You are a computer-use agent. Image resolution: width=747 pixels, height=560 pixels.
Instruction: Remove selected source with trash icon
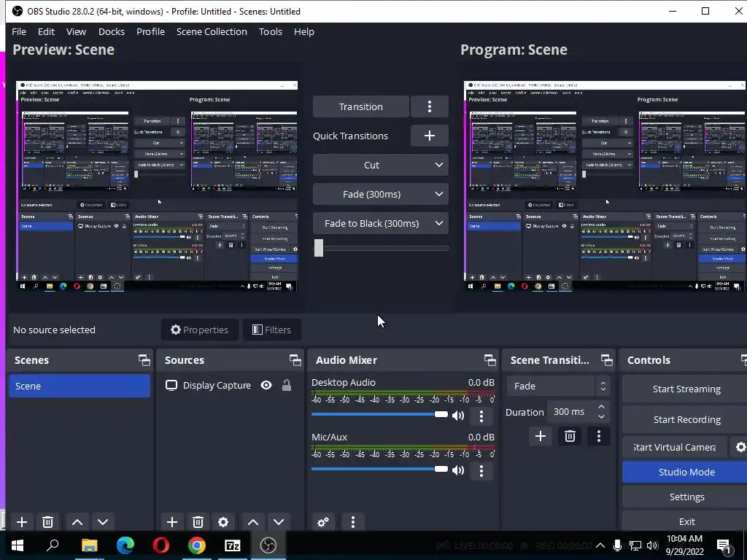coord(198,522)
